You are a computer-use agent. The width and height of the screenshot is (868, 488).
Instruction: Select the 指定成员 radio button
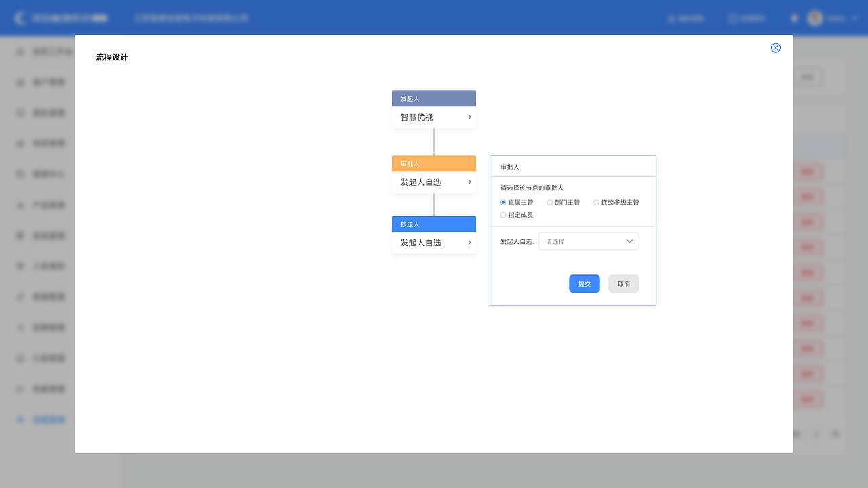(503, 215)
